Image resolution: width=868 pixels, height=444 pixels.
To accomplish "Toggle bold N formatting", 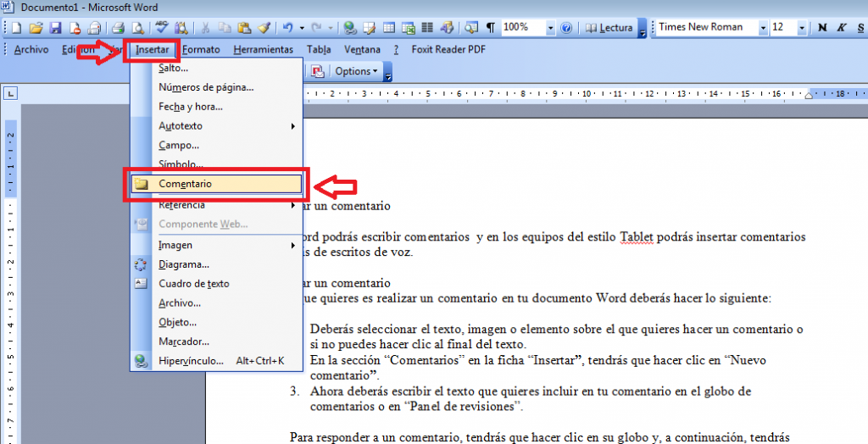I will (822, 27).
